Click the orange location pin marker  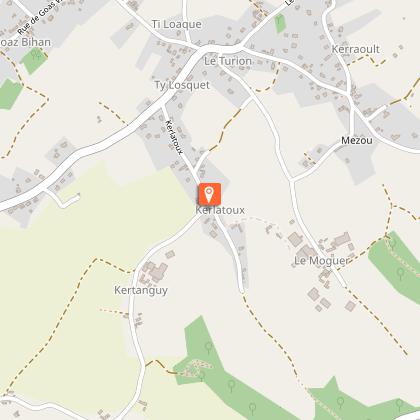(209, 194)
